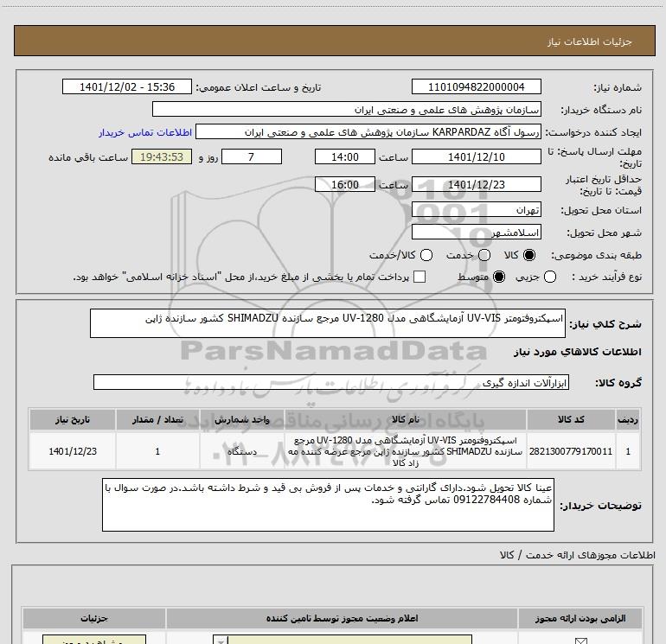The height and width of the screenshot is (644, 666).
Task: Choose جزیی purchase process type
Action: point(549,277)
